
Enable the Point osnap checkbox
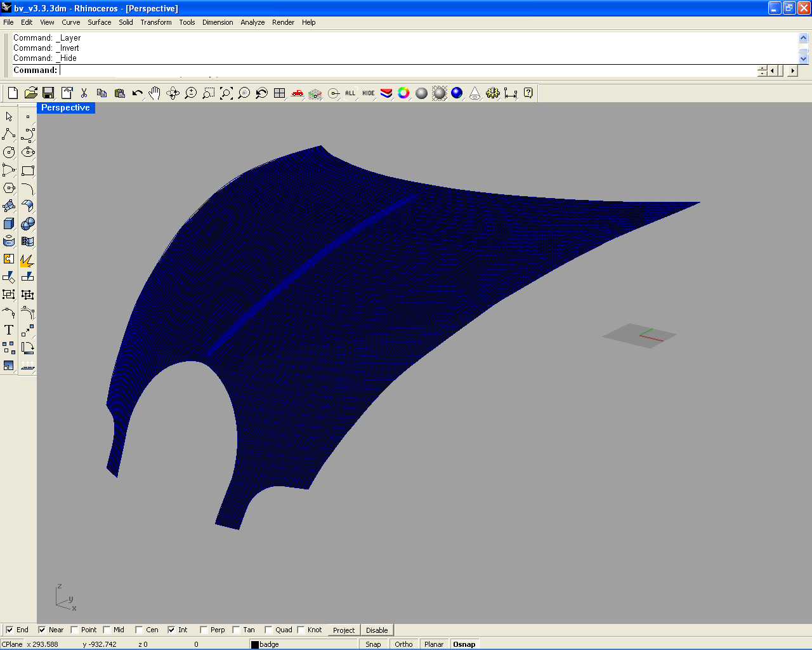pyautogui.click(x=74, y=630)
